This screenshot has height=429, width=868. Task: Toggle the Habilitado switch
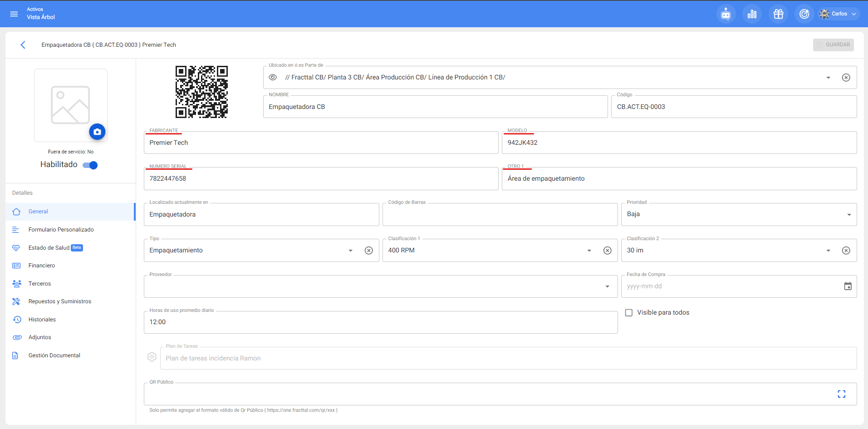click(x=90, y=165)
